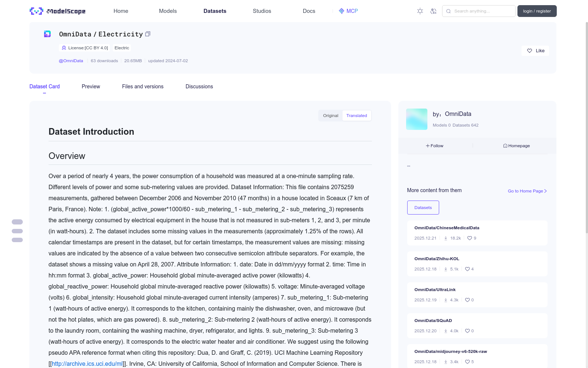The image size is (588, 368).
Task: Click the 20.65MB size text
Action: point(133,61)
